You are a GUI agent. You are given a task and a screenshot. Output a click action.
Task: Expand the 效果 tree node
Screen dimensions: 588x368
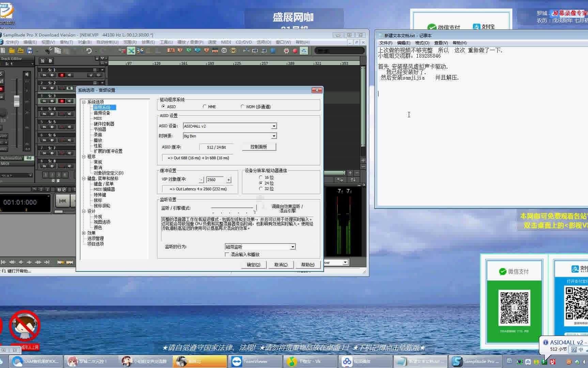[84, 233]
